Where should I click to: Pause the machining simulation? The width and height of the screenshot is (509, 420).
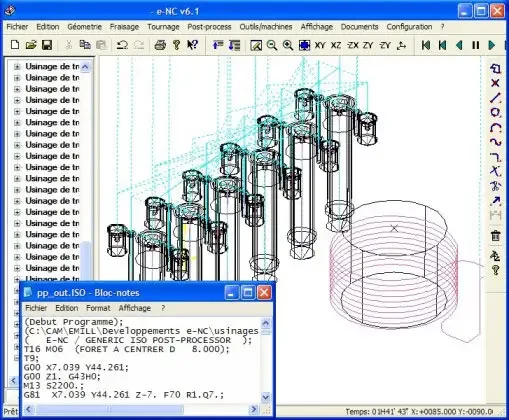click(476, 45)
